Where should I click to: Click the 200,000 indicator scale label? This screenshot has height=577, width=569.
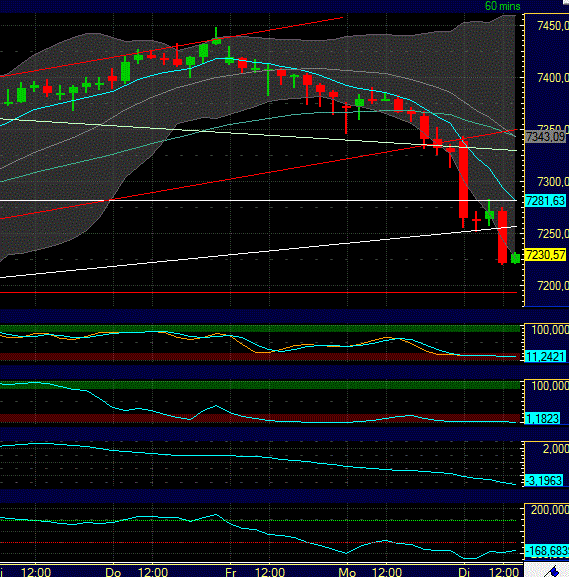tap(549, 510)
